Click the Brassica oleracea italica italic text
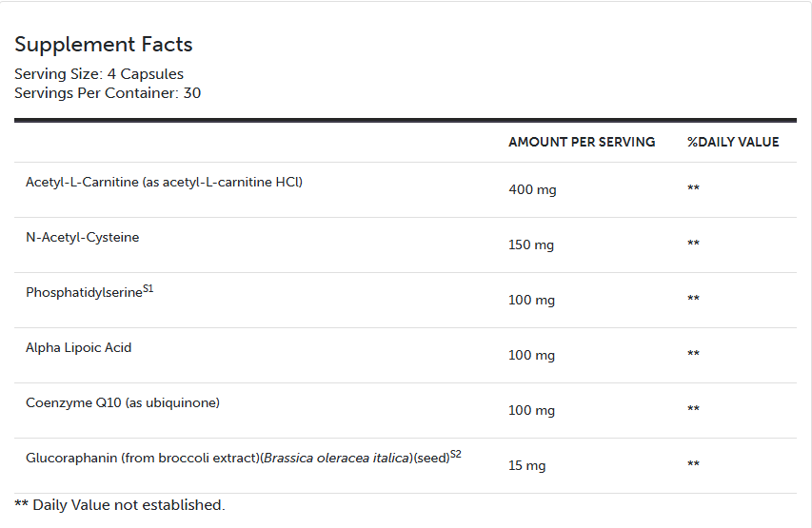Viewport: 812px width, 528px height. [x=336, y=458]
